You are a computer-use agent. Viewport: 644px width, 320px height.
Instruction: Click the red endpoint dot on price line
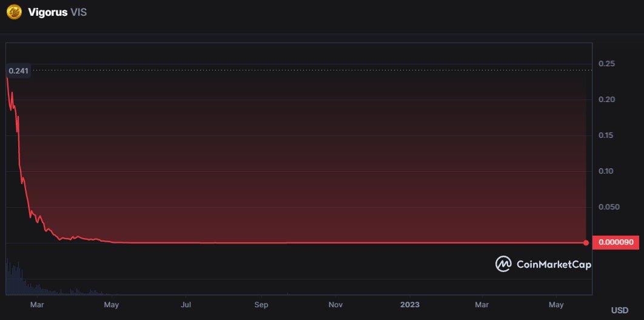586,243
